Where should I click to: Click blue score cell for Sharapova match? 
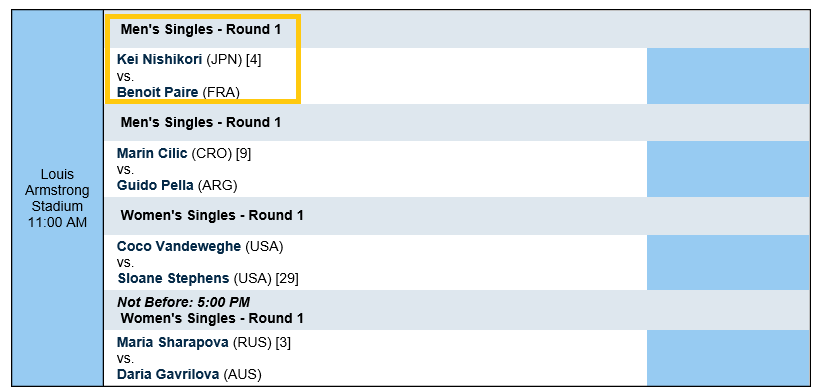tap(728, 358)
